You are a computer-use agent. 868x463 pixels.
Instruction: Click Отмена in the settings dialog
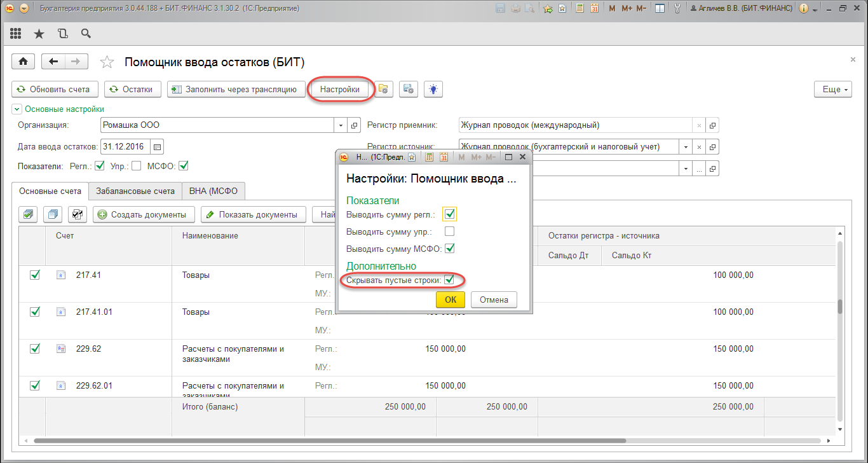pyautogui.click(x=494, y=300)
